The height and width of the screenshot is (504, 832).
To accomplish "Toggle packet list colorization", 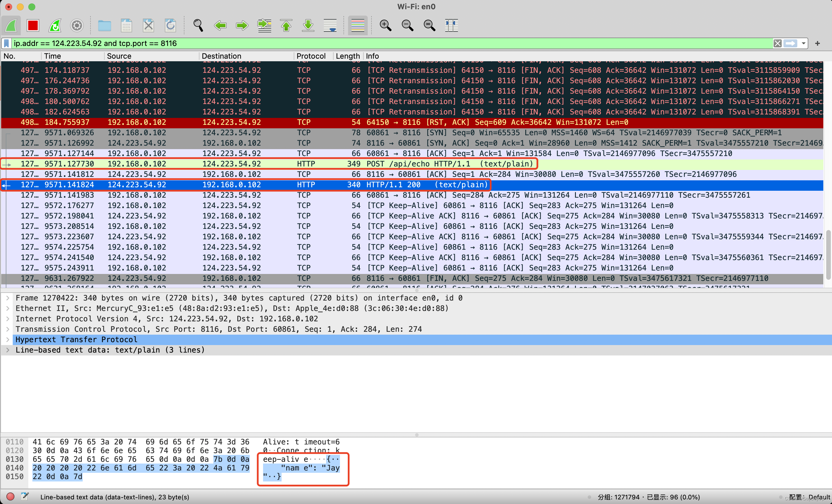I will click(x=358, y=25).
